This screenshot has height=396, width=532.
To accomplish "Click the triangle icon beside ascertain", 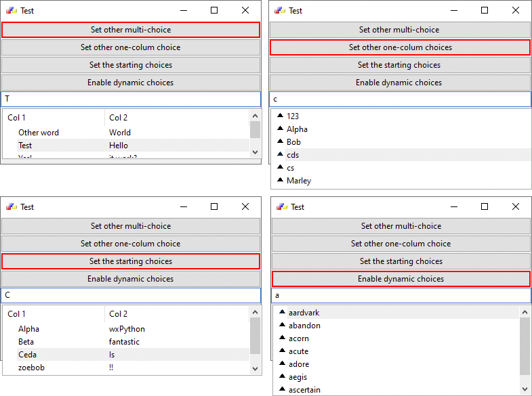I will (x=281, y=390).
